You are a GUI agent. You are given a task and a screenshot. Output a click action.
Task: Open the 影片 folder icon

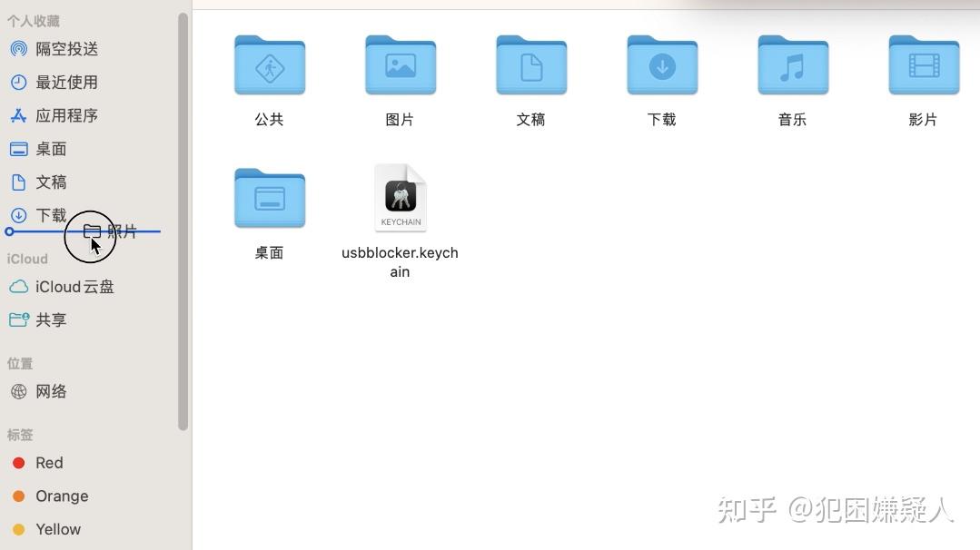click(x=924, y=65)
